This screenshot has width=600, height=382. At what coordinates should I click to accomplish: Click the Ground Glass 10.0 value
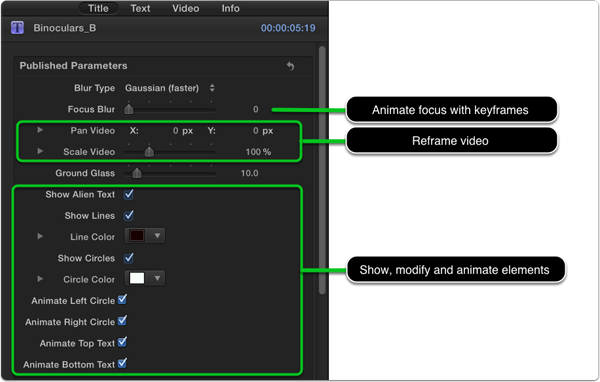click(249, 173)
